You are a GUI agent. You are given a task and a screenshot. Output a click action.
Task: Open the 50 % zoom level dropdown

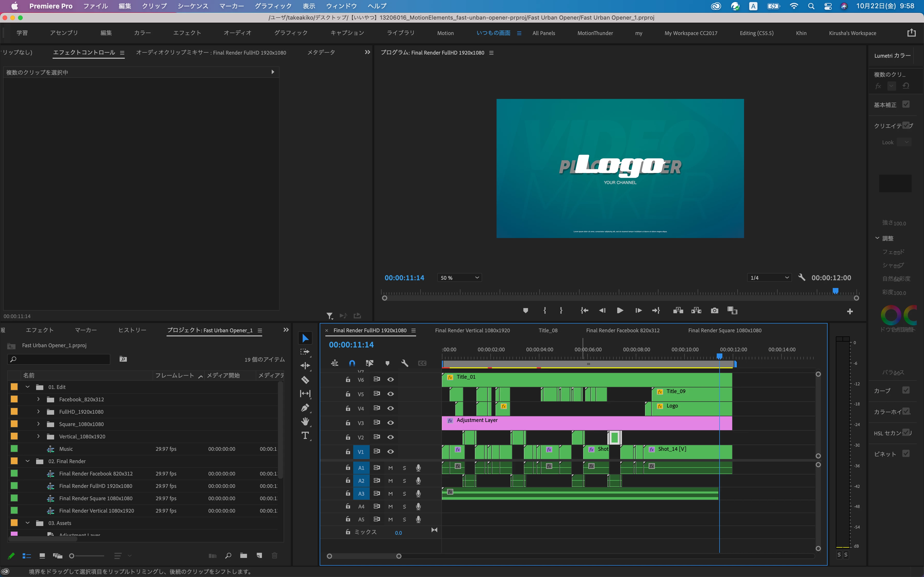click(x=459, y=278)
